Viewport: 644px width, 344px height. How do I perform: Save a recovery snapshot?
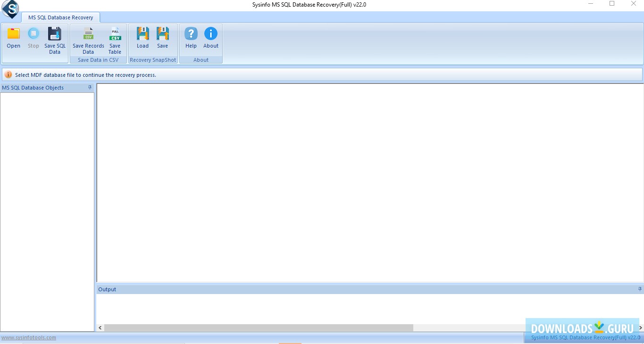[x=162, y=38]
